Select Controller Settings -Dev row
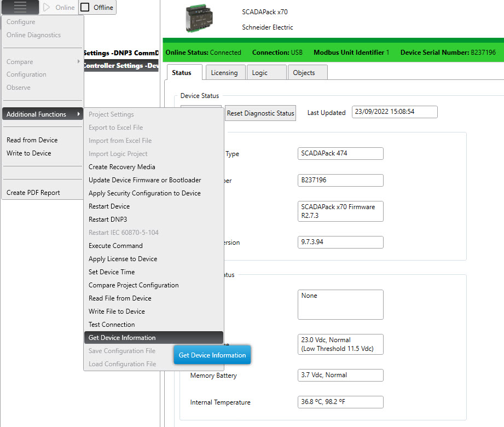The width and height of the screenshot is (504, 427). pyautogui.click(x=121, y=66)
